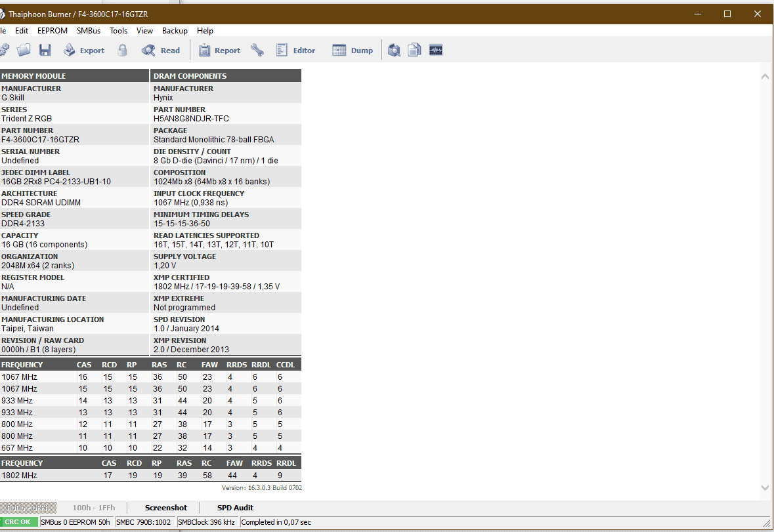Open a file with the folder icon
The image size is (774, 532).
[x=24, y=50]
